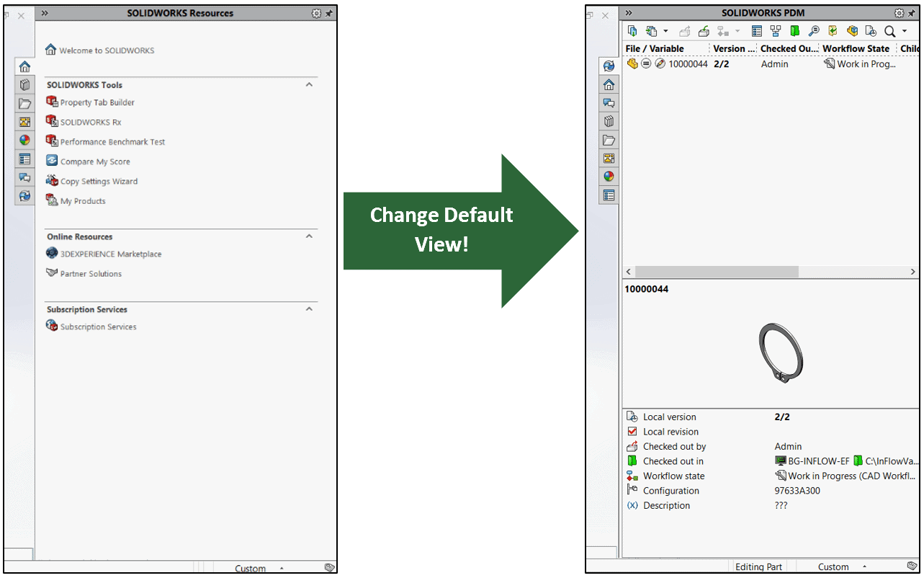Select the 10000044 file row
This screenshot has height=578, width=924.
coord(771,63)
